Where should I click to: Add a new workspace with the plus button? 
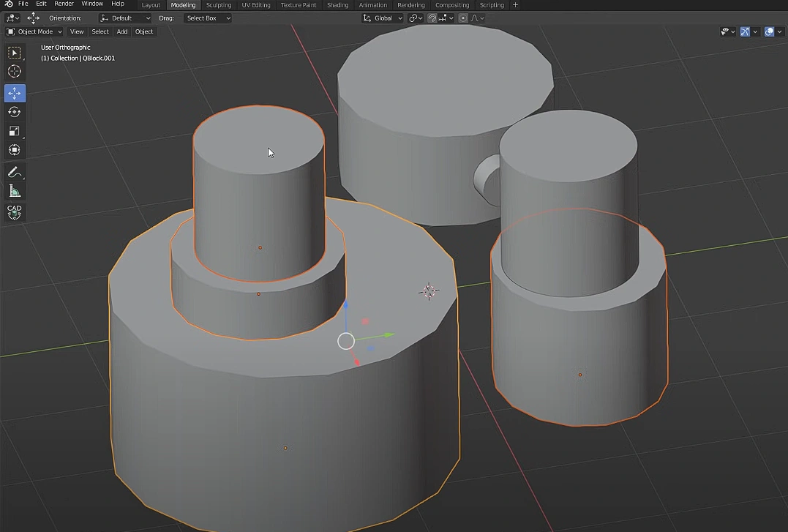pyautogui.click(x=516, y=4)
